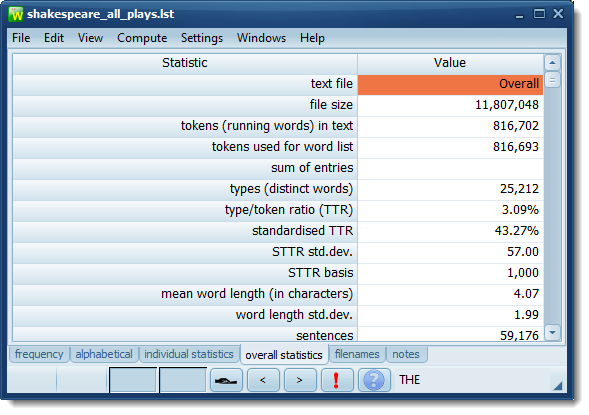Click the blue question mark help button
589x415 pixels.
374,380
